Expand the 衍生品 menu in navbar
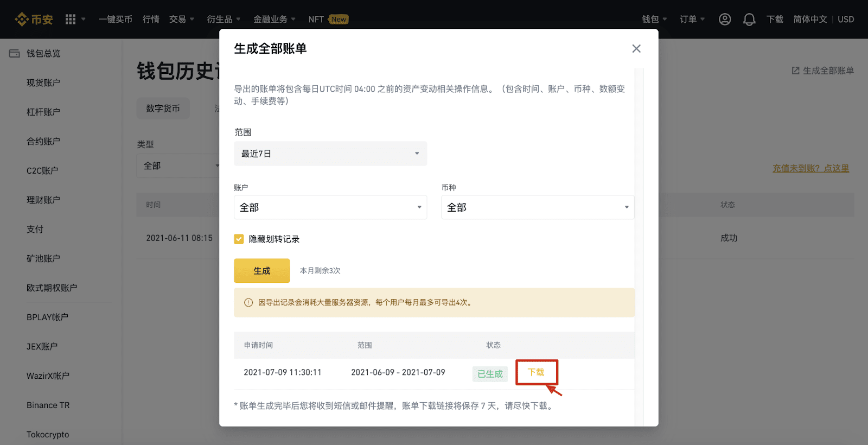Viewport: 868px width, 445px height. pos(224,20)
